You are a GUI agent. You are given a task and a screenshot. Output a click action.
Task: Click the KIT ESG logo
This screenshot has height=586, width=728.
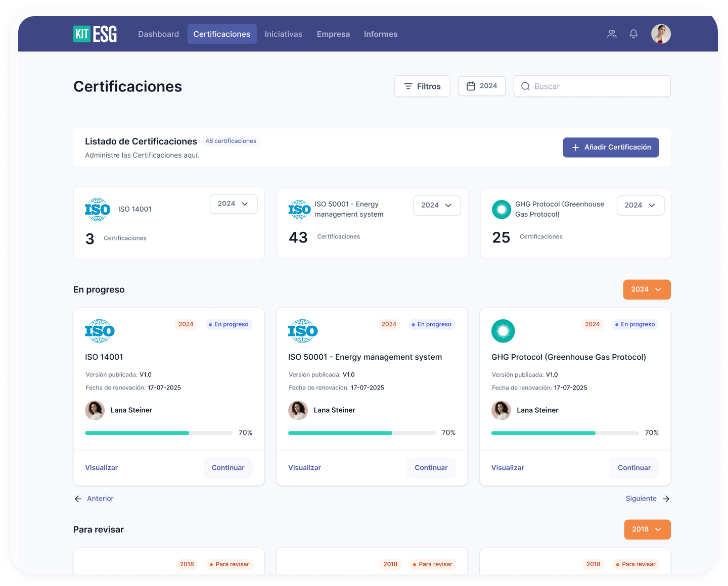95,34
